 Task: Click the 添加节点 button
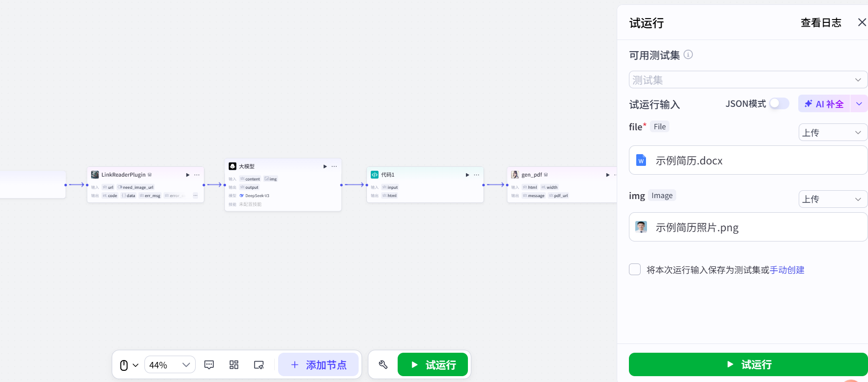pos(318,365)
